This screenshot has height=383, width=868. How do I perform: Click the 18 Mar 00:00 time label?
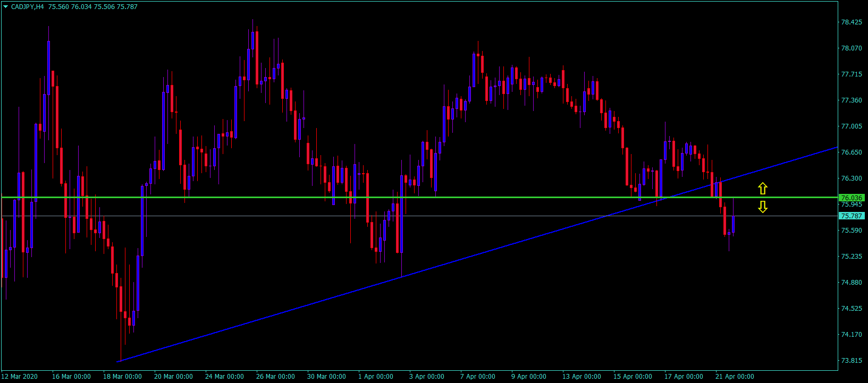point(122,377)
